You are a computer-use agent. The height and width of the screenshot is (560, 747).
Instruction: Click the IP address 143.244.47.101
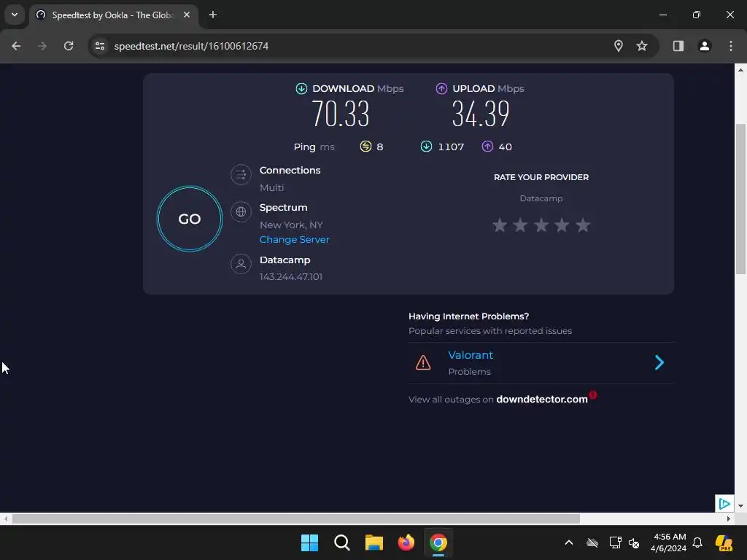tap(290, 276)
